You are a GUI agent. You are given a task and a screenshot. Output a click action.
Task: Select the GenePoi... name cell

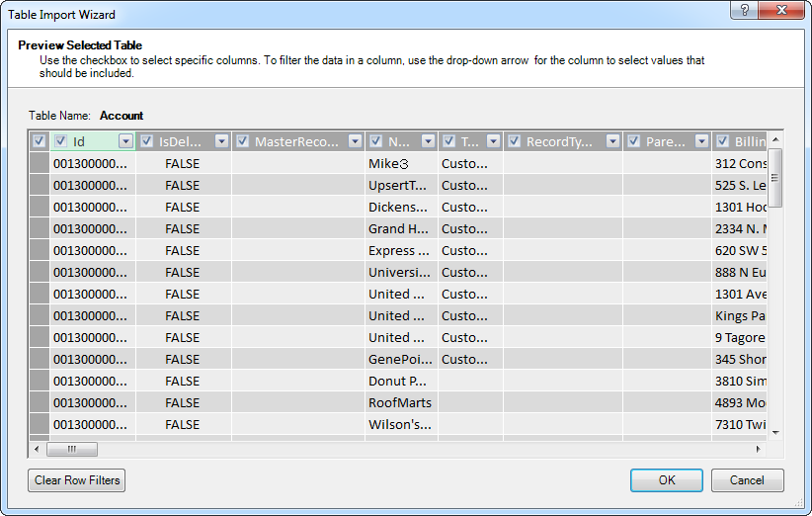399,359
